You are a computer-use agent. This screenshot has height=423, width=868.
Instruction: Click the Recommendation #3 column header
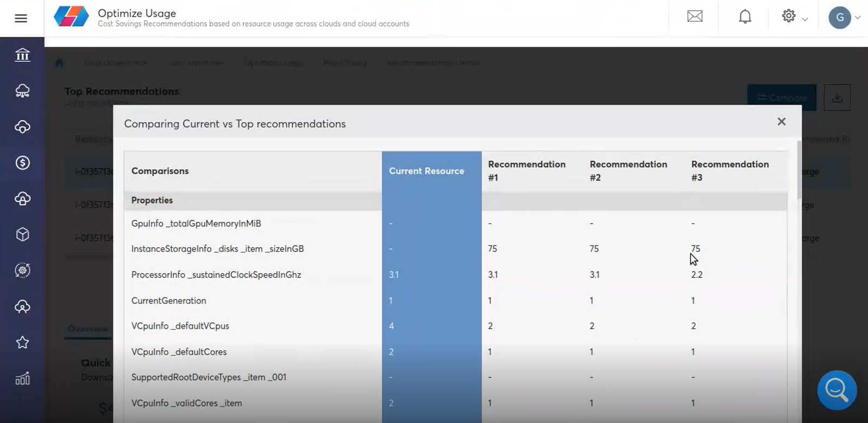(729, 171)
